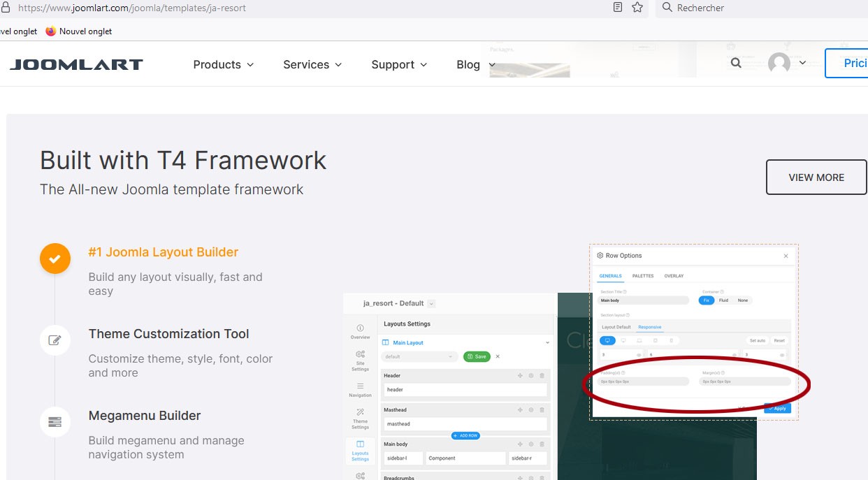The width and height of the screenshot is (868, 480).
Task: Click the X next to Save button
Action: (498, 356)
